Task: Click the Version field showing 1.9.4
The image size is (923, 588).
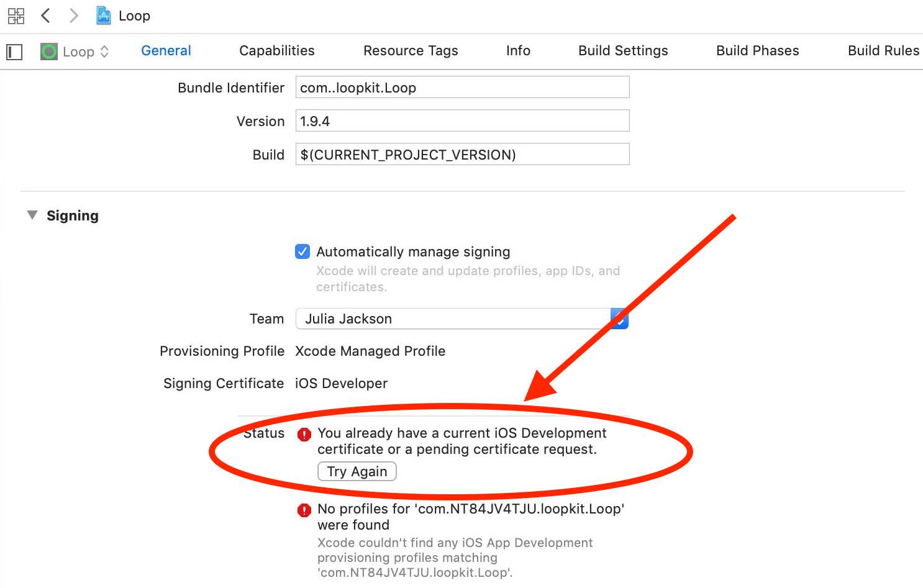Action: (462, 121)
